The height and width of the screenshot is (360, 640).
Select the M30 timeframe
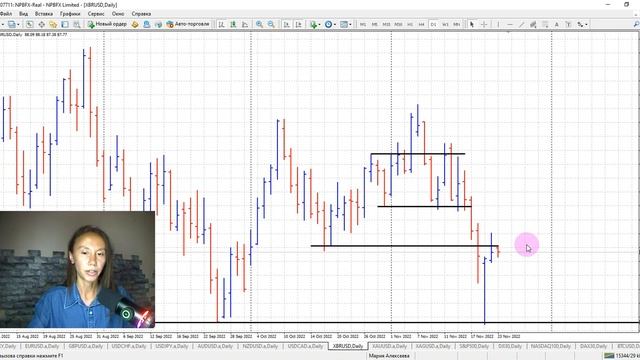pos(398,24)
